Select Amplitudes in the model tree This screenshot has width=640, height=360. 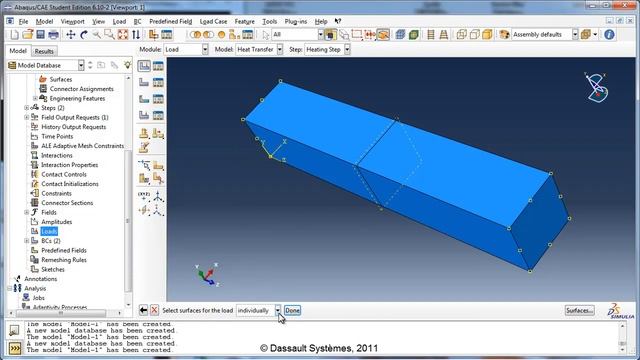pyautogui.click(x=57, y=222)
